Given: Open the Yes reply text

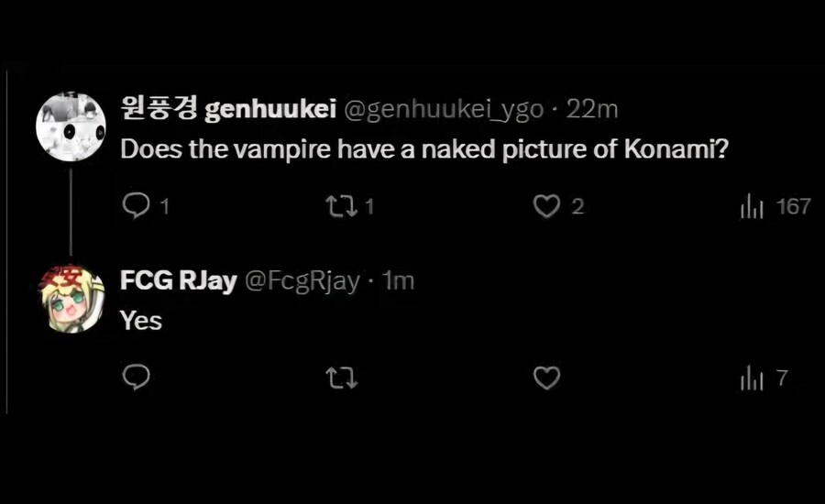Looking at the screenshot, I should coord(140,321).
